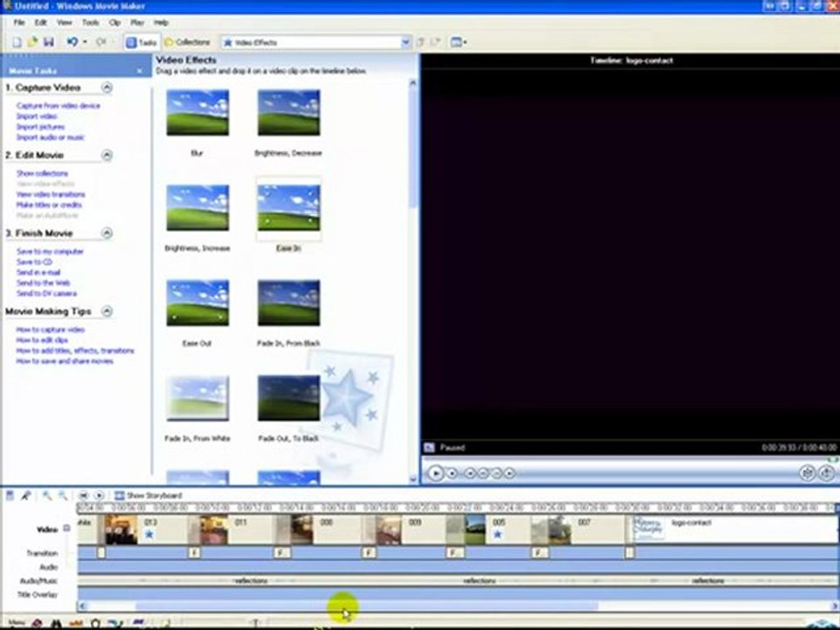
Task: Click the Open project toolbar icon
Action: tap(32, 42)
